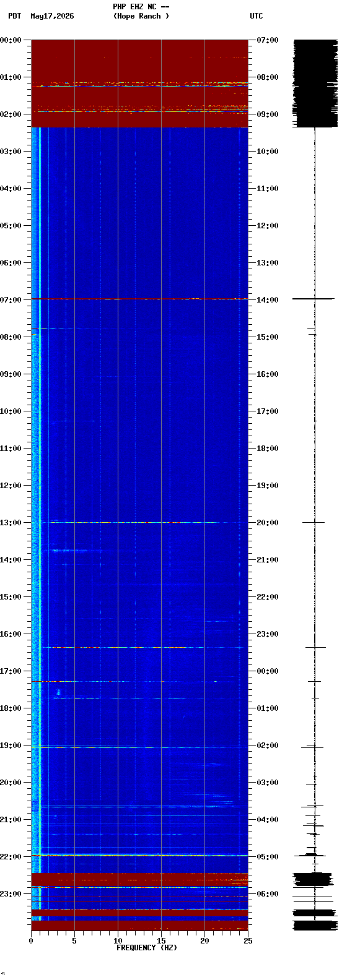Click the '01:00' label on the UTC axis

[268, 708]
